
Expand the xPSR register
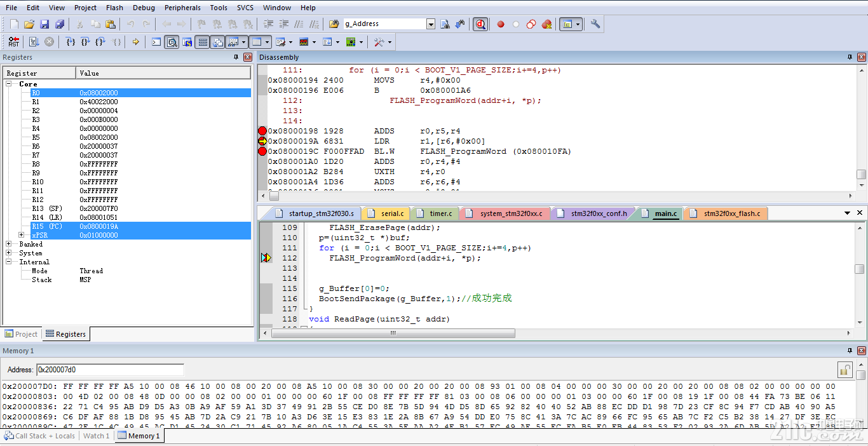tap(22, 235)
